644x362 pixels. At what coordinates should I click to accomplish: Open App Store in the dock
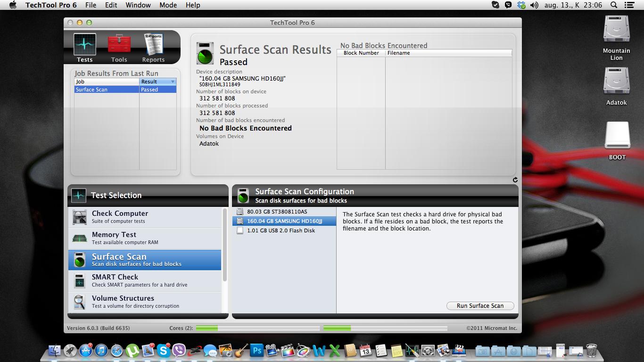(86, 351)
